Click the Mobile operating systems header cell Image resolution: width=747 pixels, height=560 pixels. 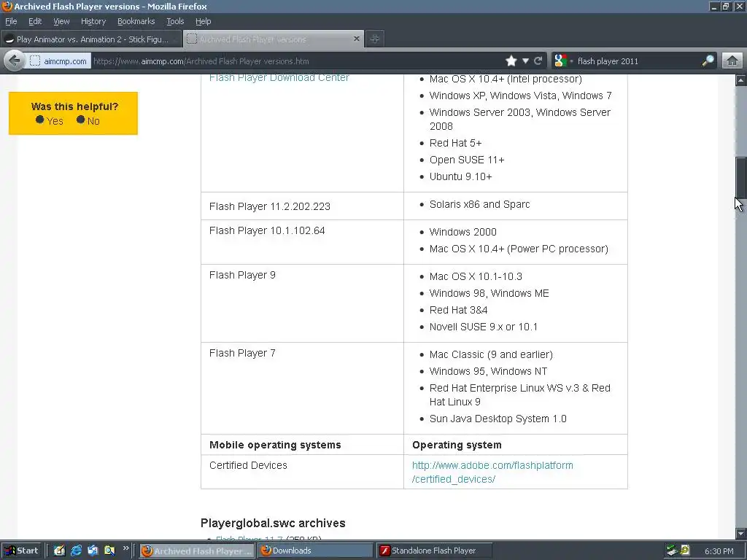pyautogui.click(x=302, y=445)
